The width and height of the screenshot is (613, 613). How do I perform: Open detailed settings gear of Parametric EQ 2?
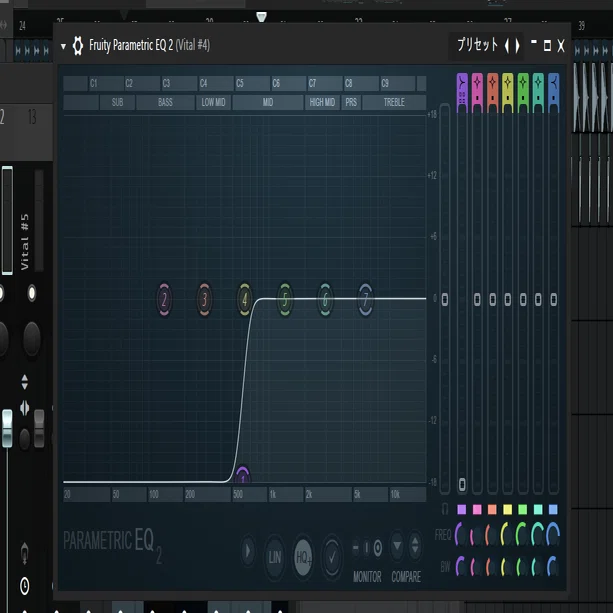click(x=78, y=46)
